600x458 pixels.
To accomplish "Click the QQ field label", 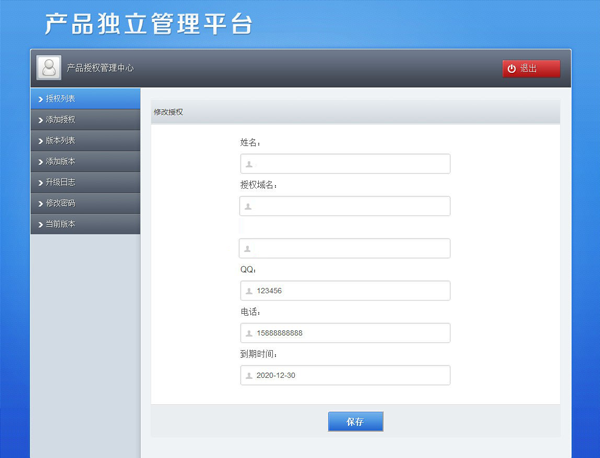I will 248,270.
